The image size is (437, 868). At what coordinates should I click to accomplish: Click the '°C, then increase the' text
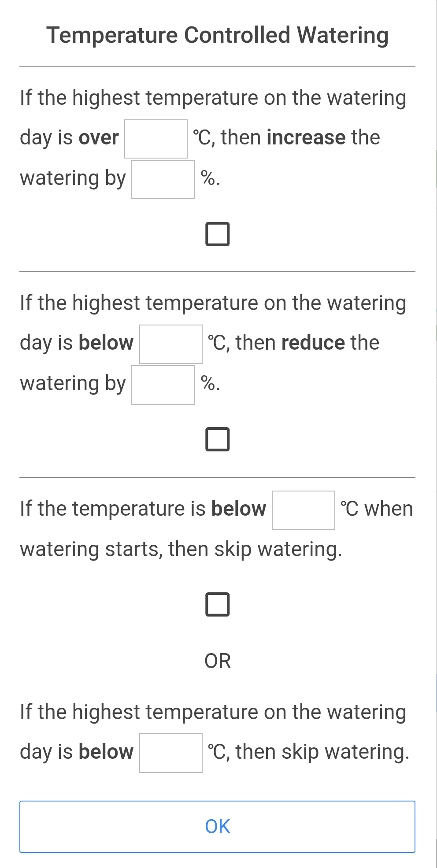286,137
